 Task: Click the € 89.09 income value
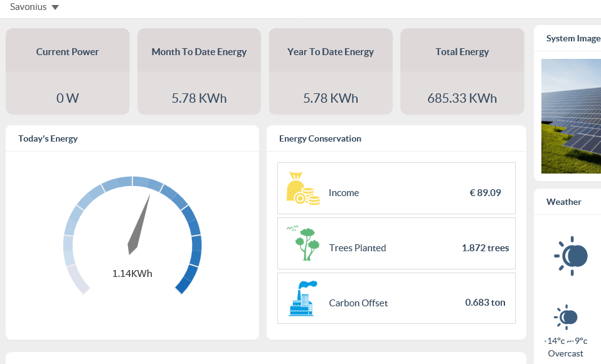tap(485, 193)
